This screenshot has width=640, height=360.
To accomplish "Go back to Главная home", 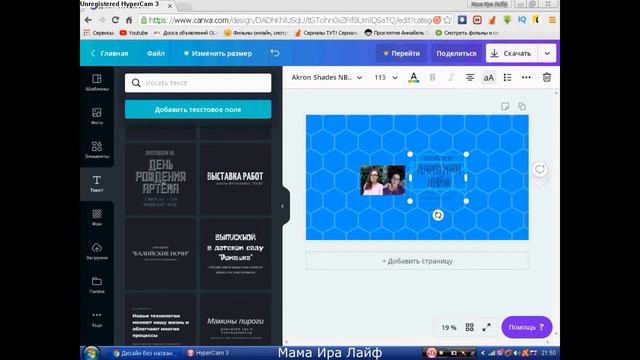I will (x=109, y=53).
